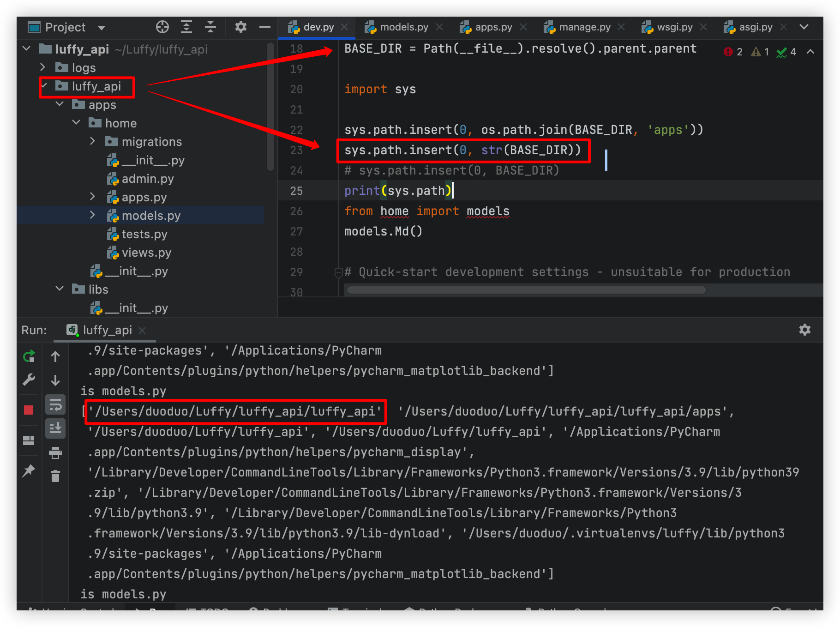840x627 pixels.
Task: Stop the running process
Action: [29, 410]
